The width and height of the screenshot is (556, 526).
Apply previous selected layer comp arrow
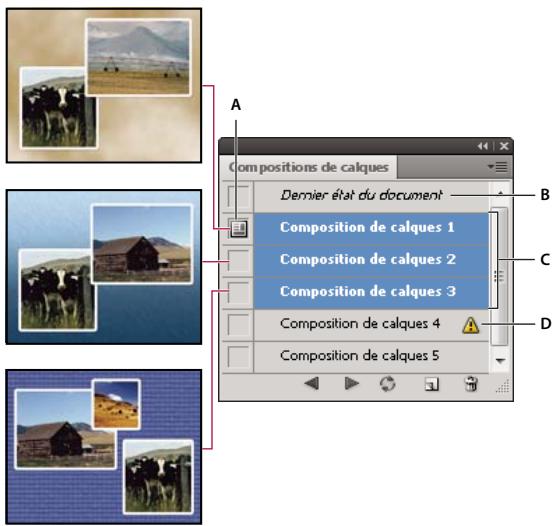tap(312, 383)
